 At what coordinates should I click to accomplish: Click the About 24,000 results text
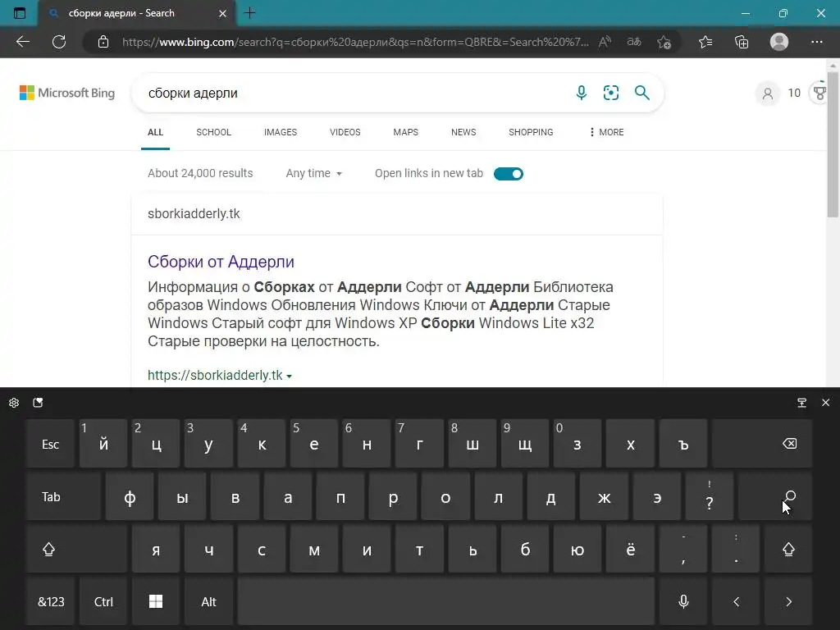200,173
